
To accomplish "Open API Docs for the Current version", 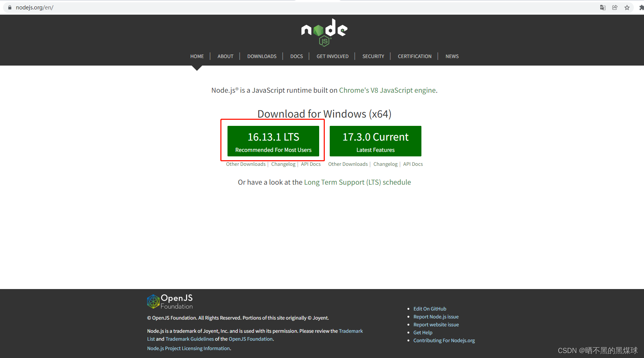I will tap(413, 164).
